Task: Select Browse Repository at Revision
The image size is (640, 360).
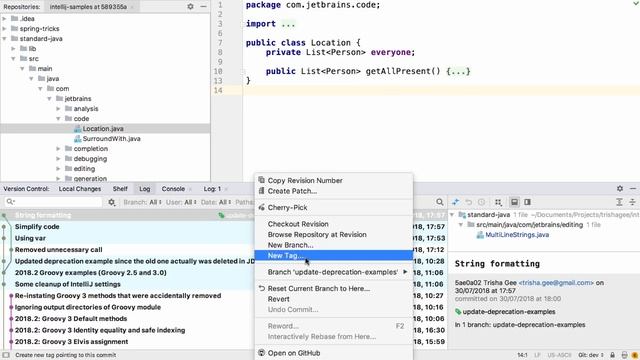Action: (x=333, y=234)
